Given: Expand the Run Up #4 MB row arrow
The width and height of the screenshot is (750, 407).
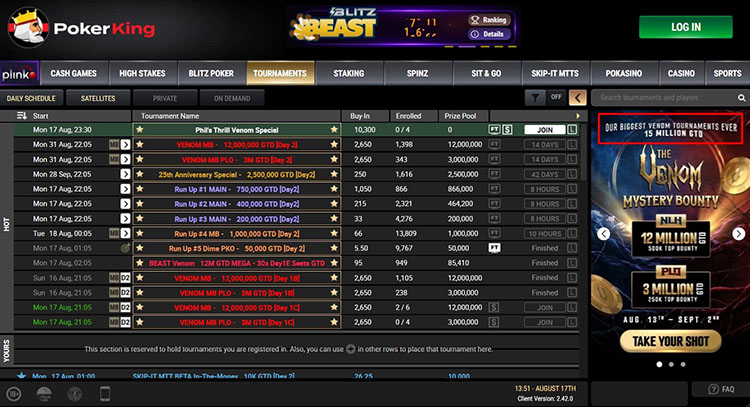Looking at the screenshot, I should click(x=125, y=233).
